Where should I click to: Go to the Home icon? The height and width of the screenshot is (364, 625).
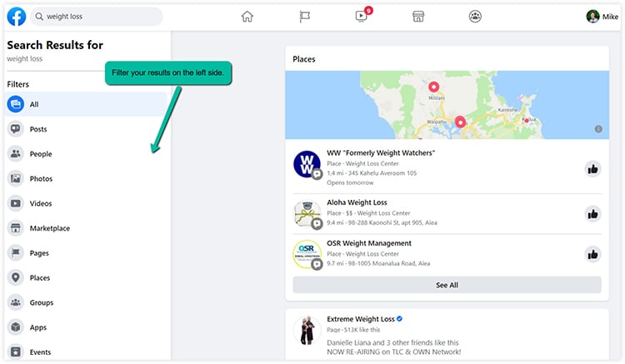(247, 17)
